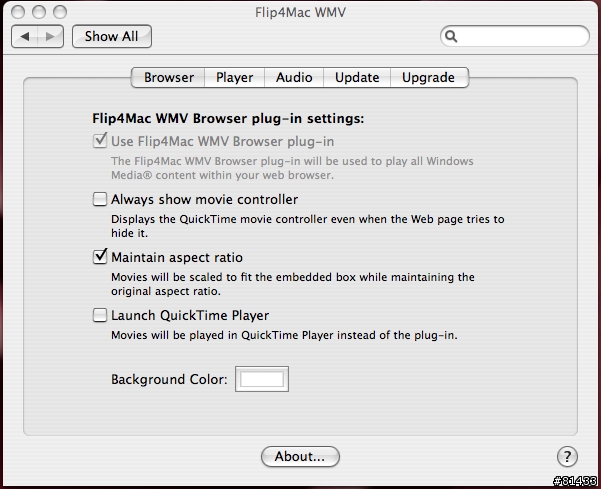Click the 'Flip4Mac WMV' window title
This screenshot has width=601, height=489.
coord(300,12)
